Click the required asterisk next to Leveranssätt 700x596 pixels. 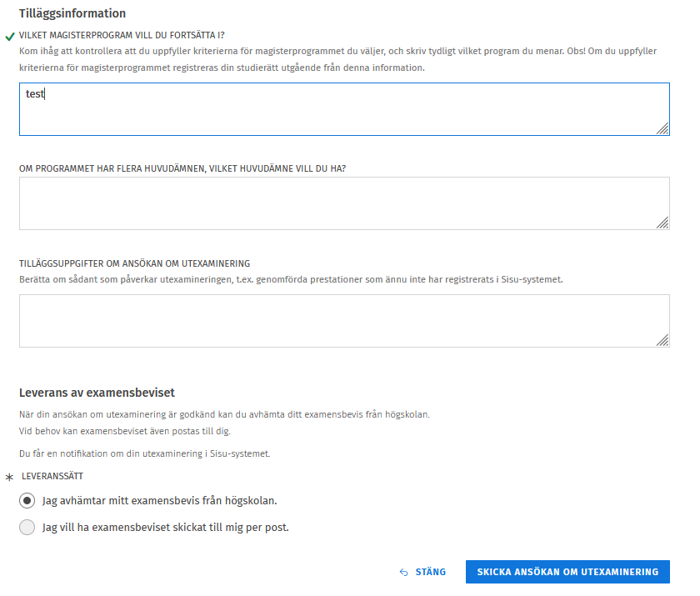tap(10, 478)
